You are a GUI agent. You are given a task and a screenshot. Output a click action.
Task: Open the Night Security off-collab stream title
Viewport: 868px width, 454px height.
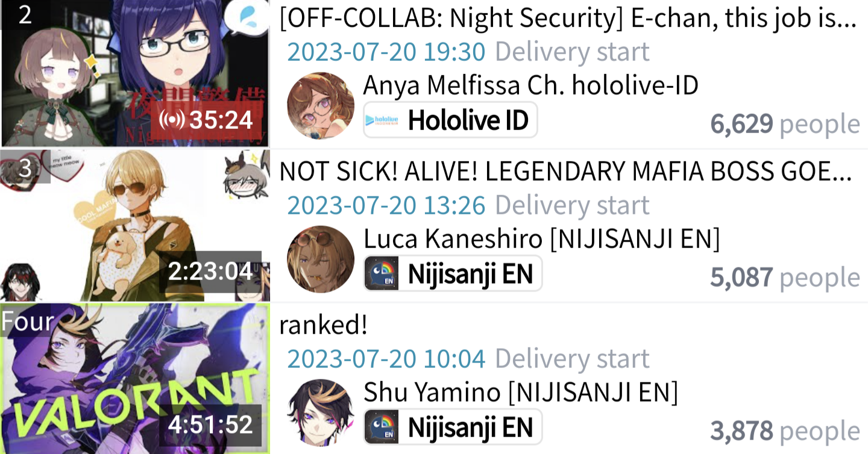pyautogui.click(x=568, y=19)
